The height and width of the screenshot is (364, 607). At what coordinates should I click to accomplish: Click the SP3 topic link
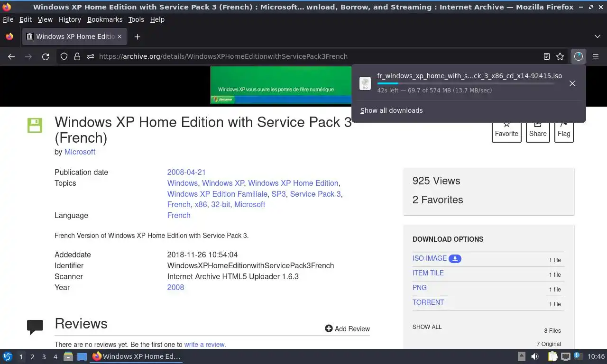tap(279, 194)
